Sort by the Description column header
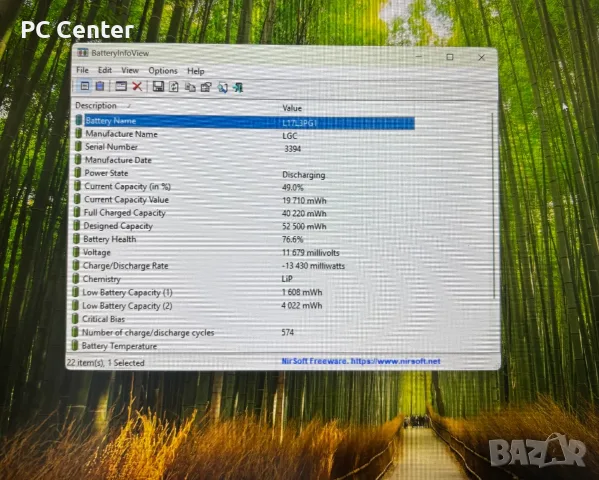This screenshot has width=599, height=480. tap(96, 105)
